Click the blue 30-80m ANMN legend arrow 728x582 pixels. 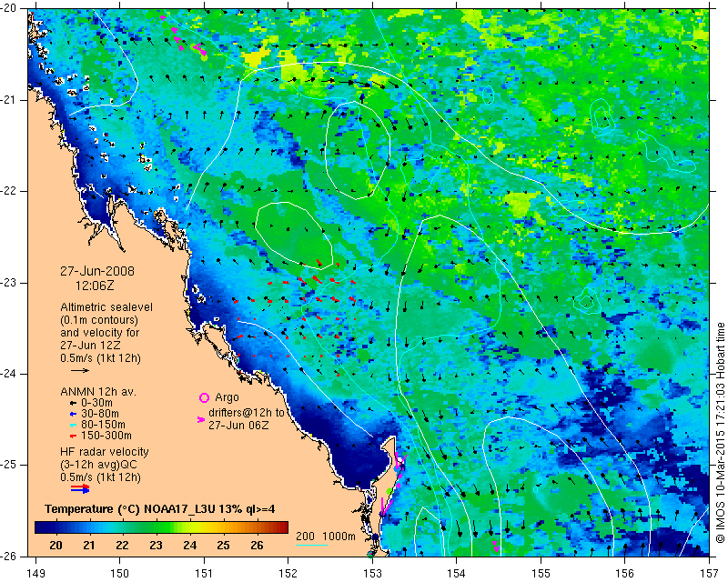pos(73,414)
